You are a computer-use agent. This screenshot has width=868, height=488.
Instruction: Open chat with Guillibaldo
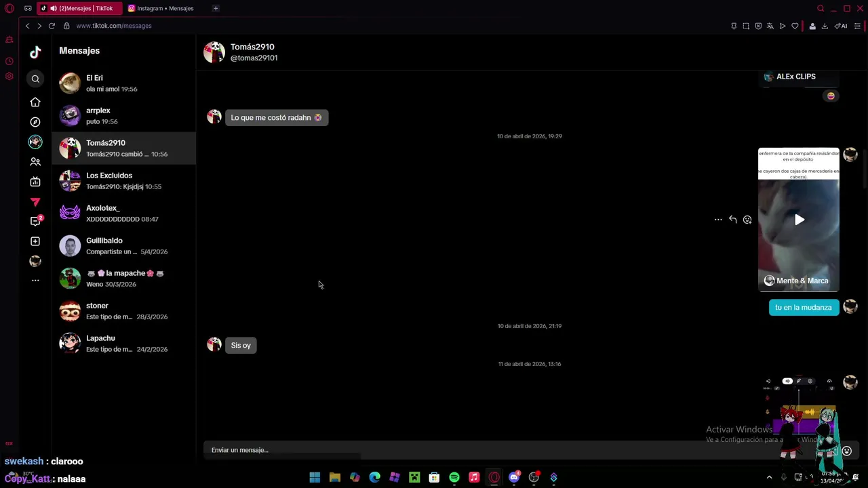pos(124,246)
